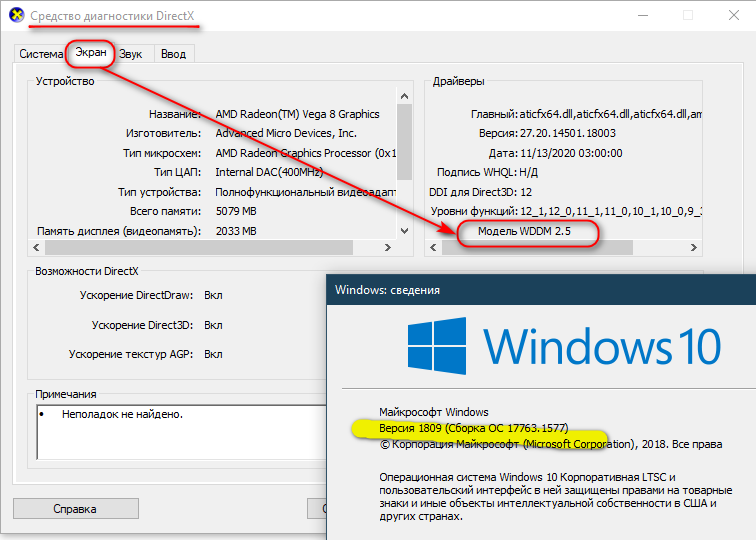
Task: Click the Справка button
Action: (76, 509)
